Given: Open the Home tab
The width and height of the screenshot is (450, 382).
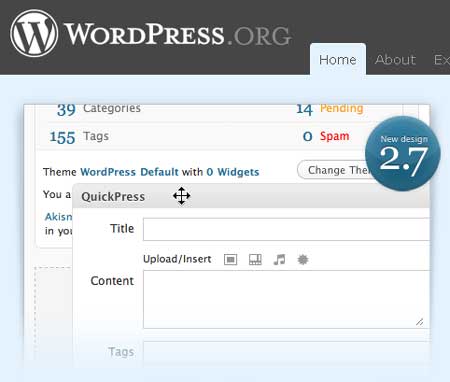Looking at the screenshot, I should pyautogui.click(x=338, y=60).
